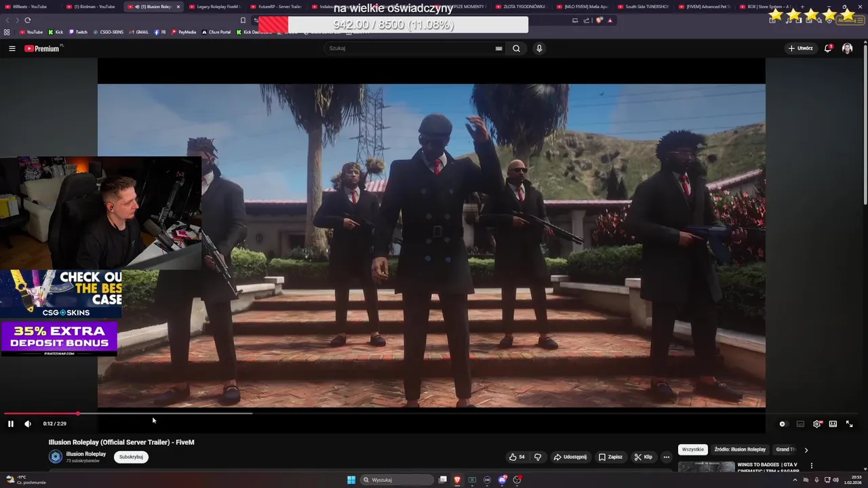Open taskbar weather widget -11°C

tap(26, 480)
